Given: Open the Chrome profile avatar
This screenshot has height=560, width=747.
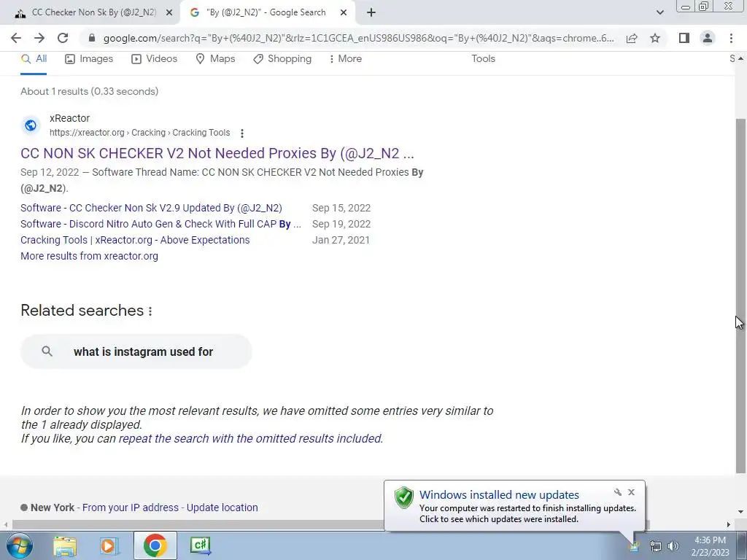Looking at the screenshot, I should [x=708, y=38].
